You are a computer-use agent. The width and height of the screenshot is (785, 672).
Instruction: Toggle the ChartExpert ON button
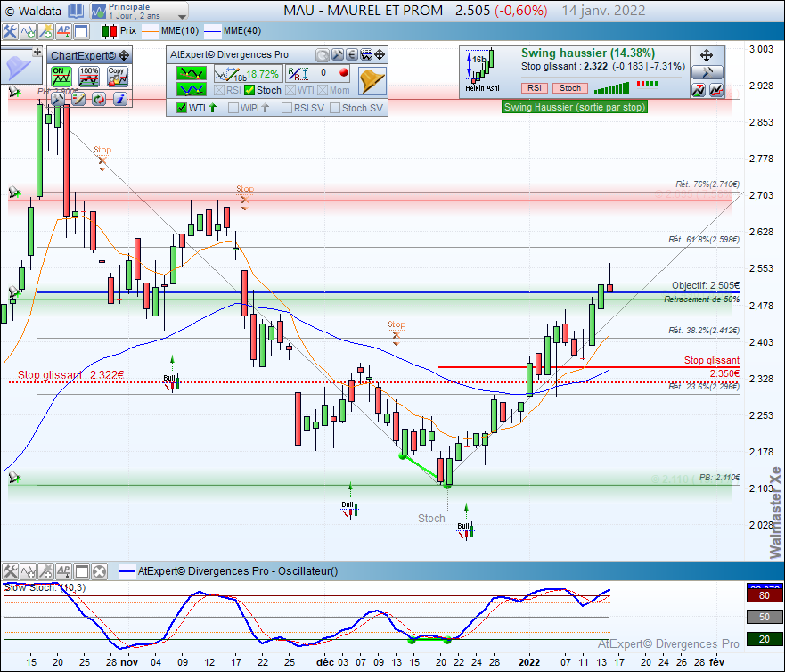coord(61,78)
